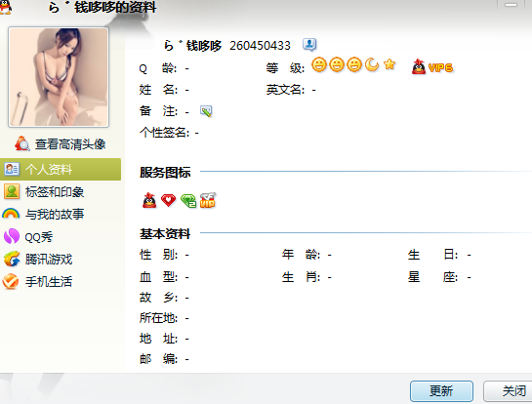Viewport: 532px width, 404px height.
Task: Click the VIP6 penguin badge
Action: [432, 66]
